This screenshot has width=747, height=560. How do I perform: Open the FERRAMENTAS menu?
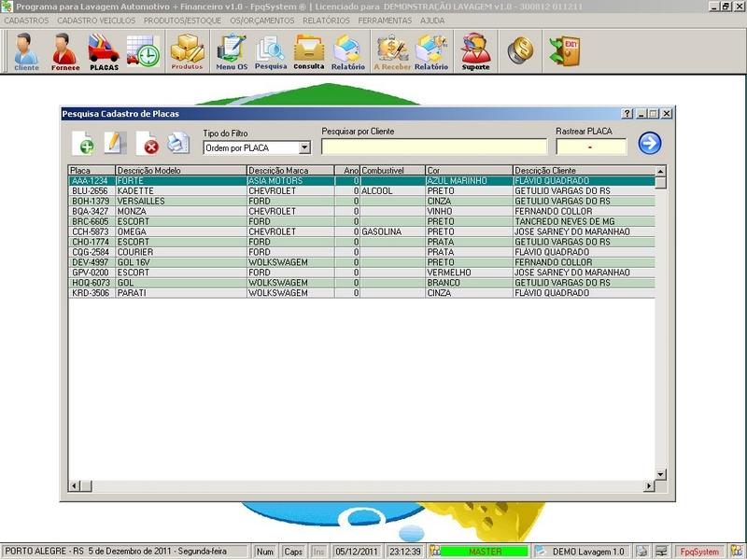coord(386,20)
